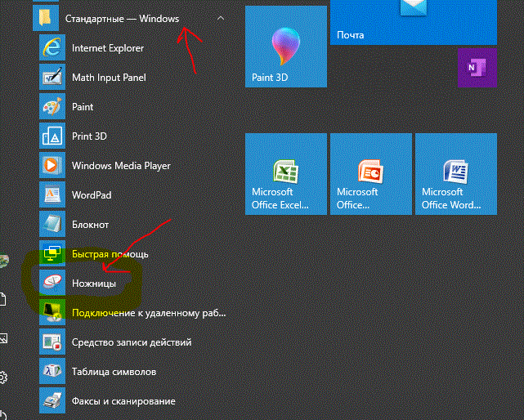This screenshot has width=524, height=420.
Task: Collapse the Стандартные — Windows chevron
Action: click(x=221, y=18)
